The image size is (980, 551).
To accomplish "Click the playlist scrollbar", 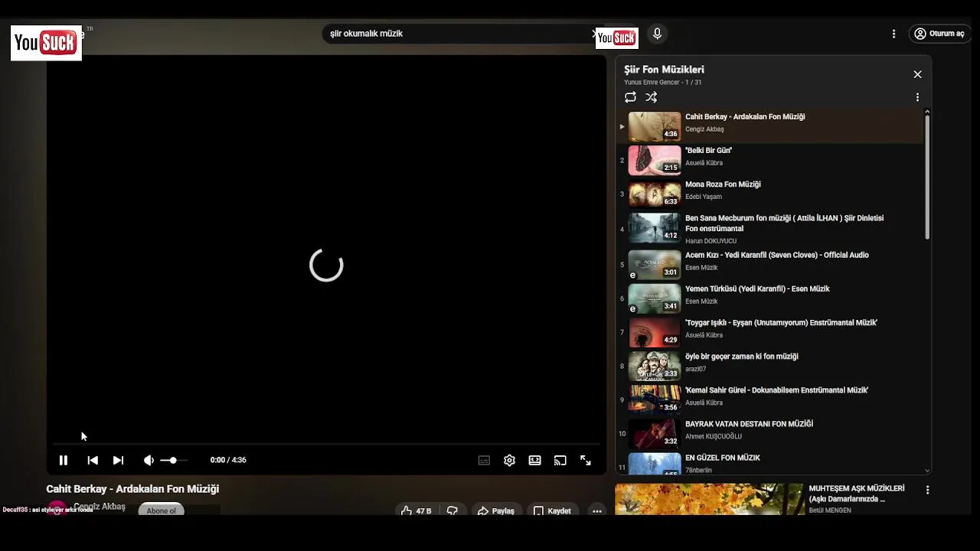I will point(927,176).
